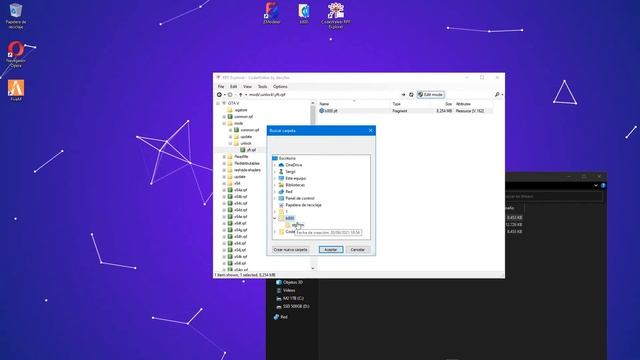Open the View menu
Screen dimensions: 640x360
point(247,87)
